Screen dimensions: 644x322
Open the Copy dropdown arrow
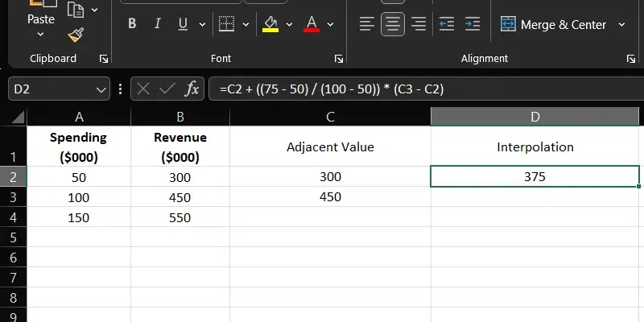[94, 10]
